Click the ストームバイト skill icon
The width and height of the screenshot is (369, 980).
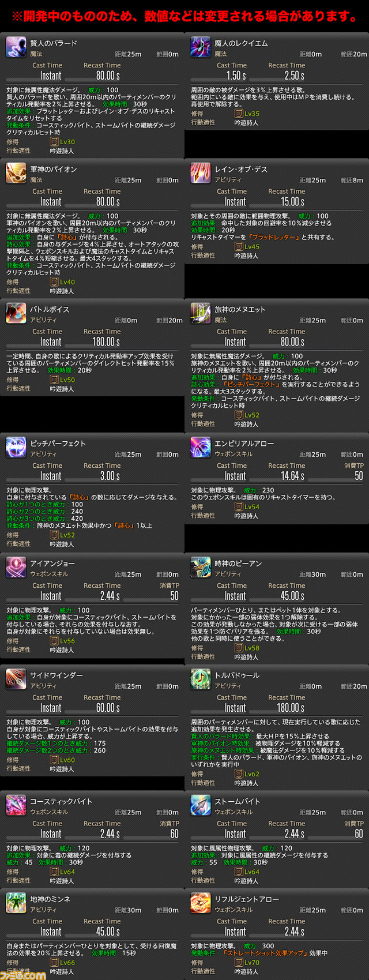[x=201, y=806]
